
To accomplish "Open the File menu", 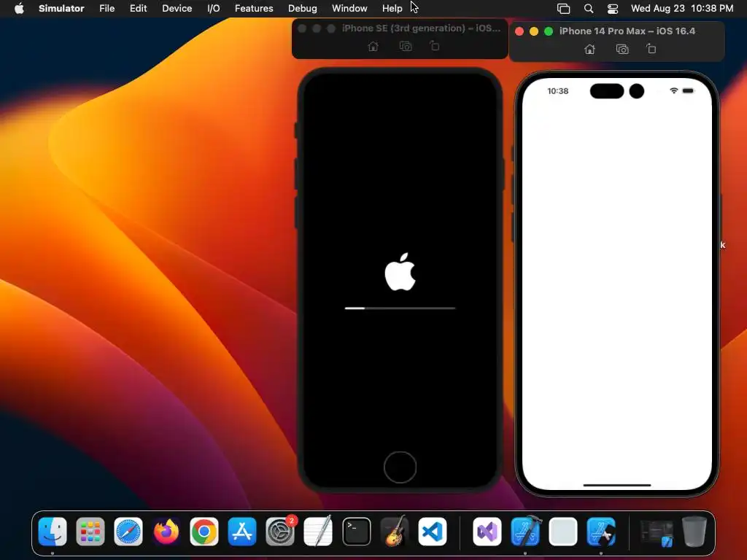I will (x=107, y=8).
